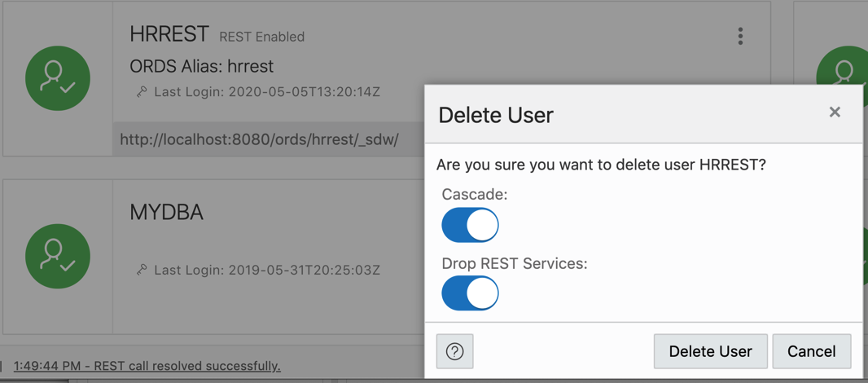Turn off the Cascade toggle

pyautogui.click(x=470, y=225)
